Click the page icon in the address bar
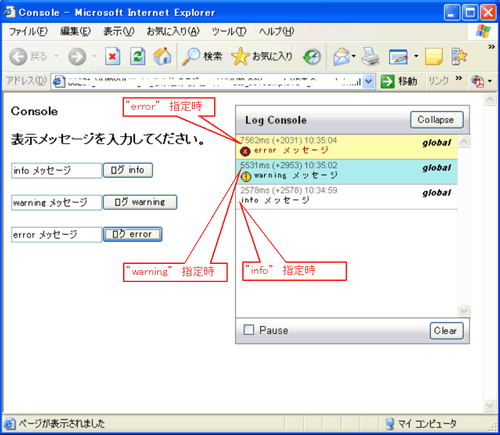The height and width of the screenshot is (435, 500). [59, 81]
